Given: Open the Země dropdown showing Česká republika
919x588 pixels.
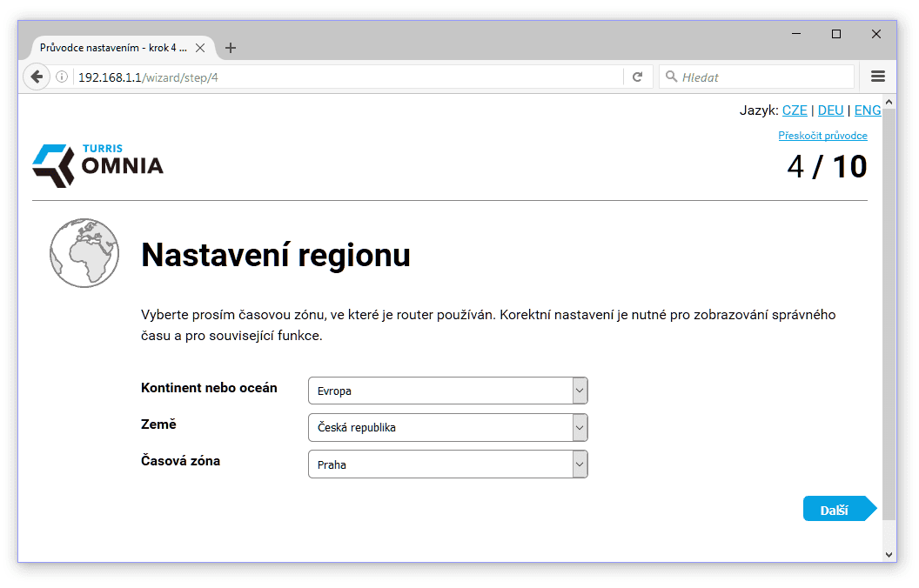Looking at the screenshot, I should click(x=448, y=428).
